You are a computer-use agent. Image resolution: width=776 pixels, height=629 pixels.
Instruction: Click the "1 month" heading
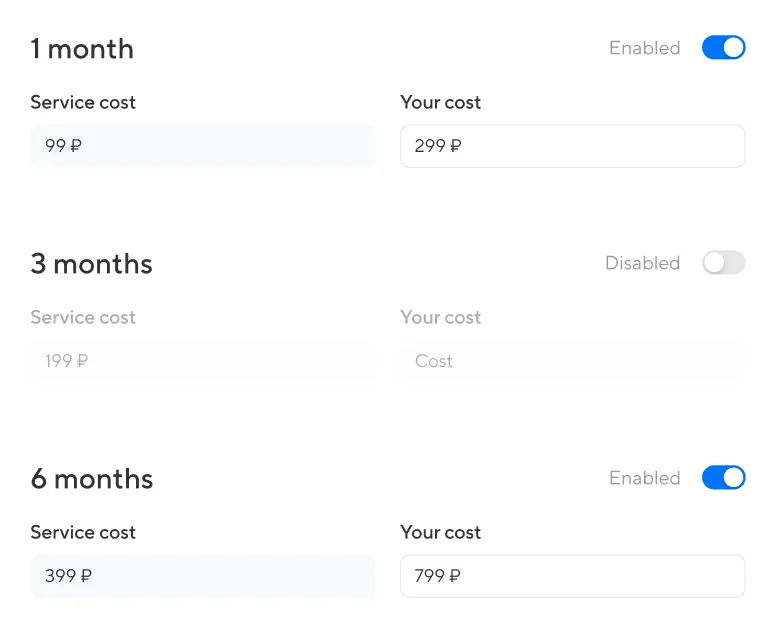(82, 49)
